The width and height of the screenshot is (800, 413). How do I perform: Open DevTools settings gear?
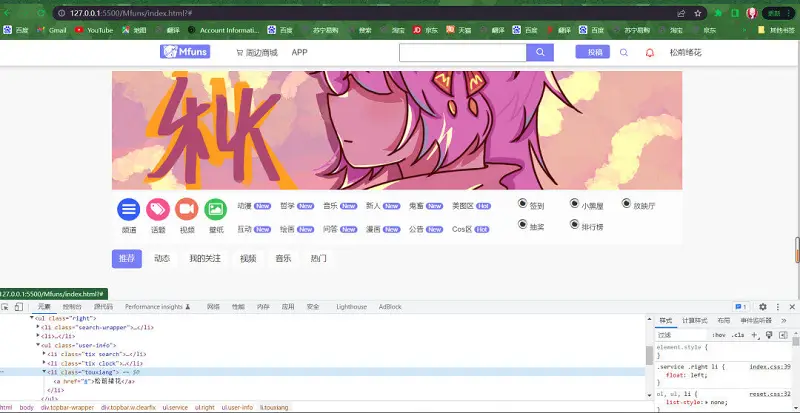click(x=763, y=307)
